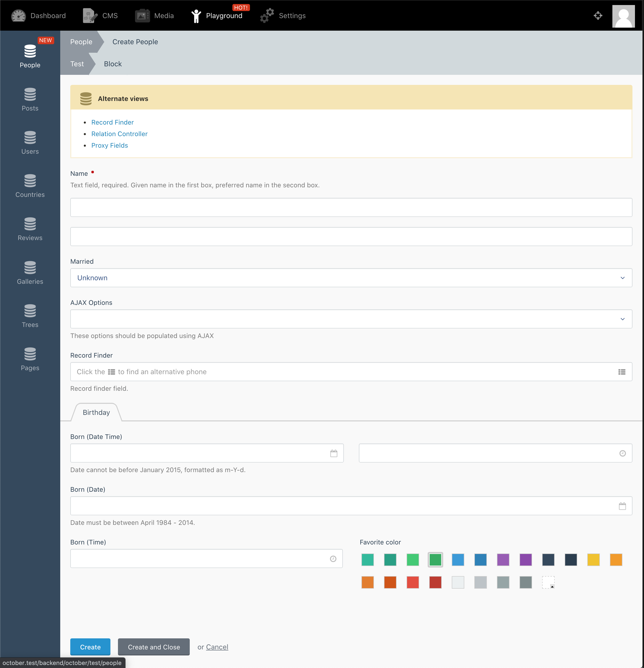Open the Relation Controller link
The width and height of the screenshot is (644, 668).
pos(119,134)
